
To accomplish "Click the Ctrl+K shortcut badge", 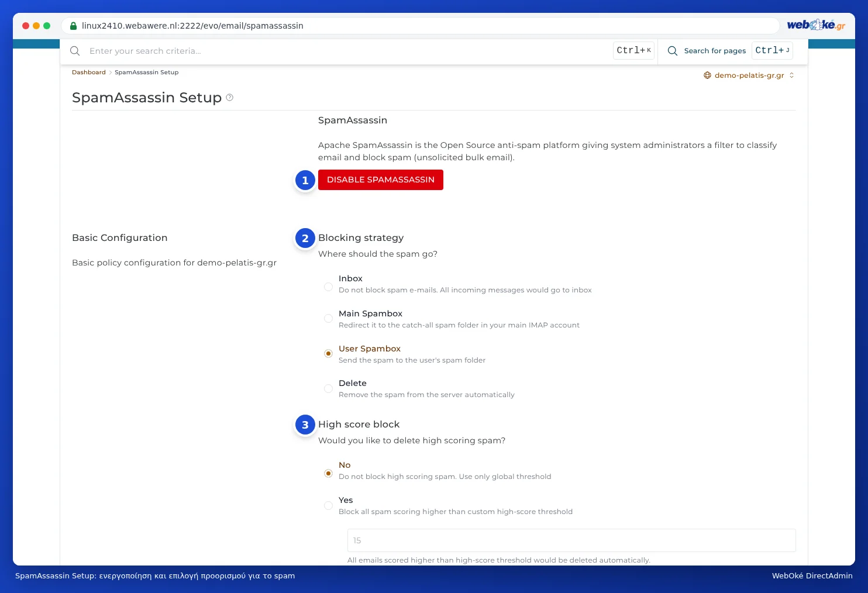I will pyautogui.click(x=633, y=50).
